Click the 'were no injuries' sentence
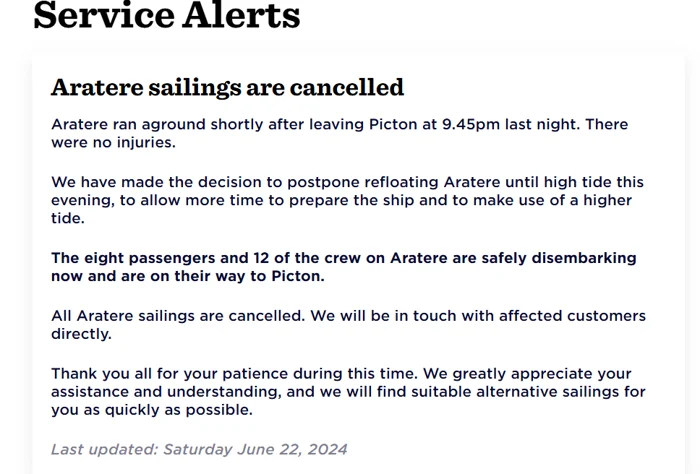This screenshot has width=700, height=474. tap(113, 142)
